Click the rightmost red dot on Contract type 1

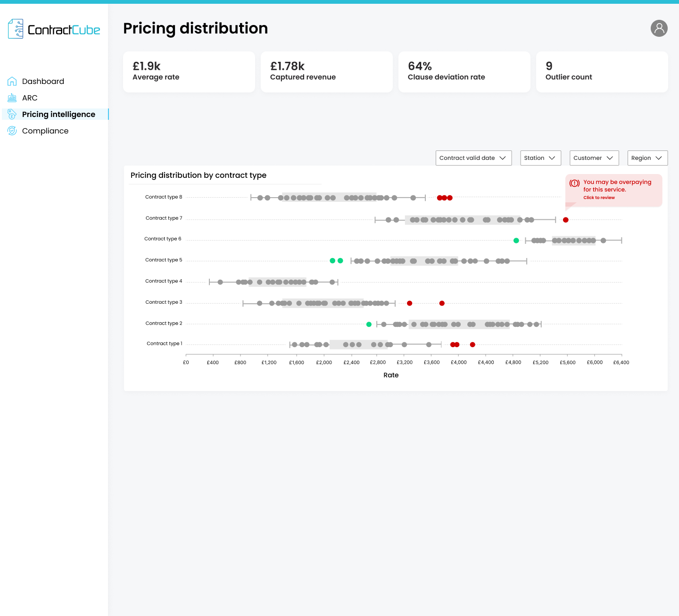(x=472, y=345)
